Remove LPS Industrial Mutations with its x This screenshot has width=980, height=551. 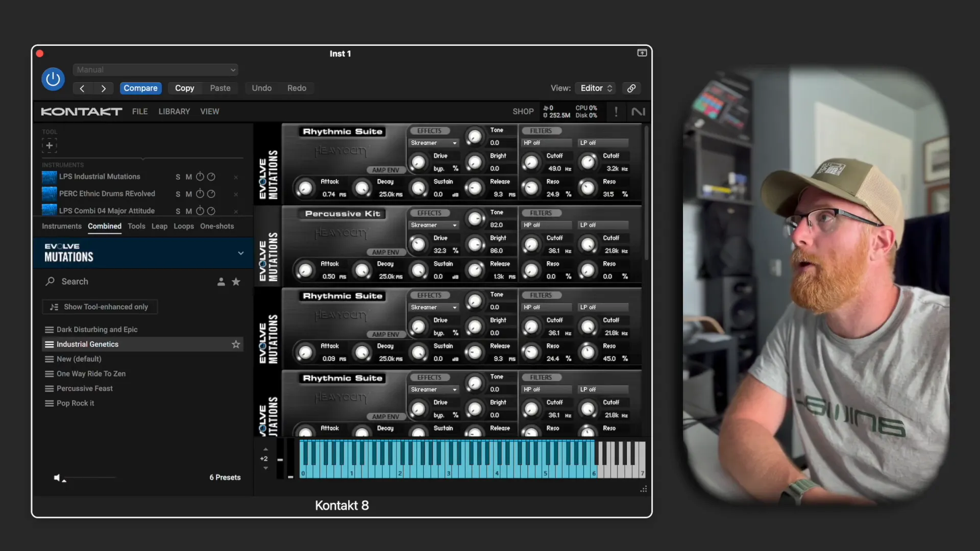click(236, 177)
